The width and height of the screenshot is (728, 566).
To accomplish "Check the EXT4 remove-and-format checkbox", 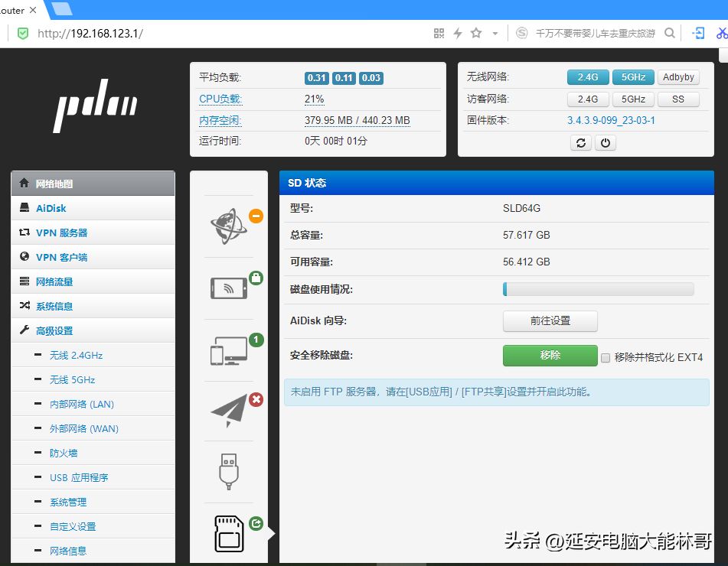I will 606,358.
